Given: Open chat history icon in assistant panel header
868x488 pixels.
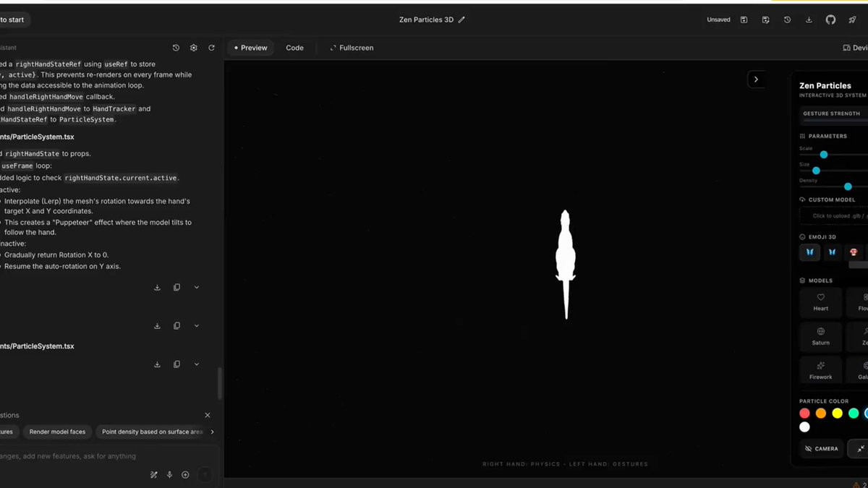Looking at the screenshot, I should pyautogui.click(x=176, y=48).
